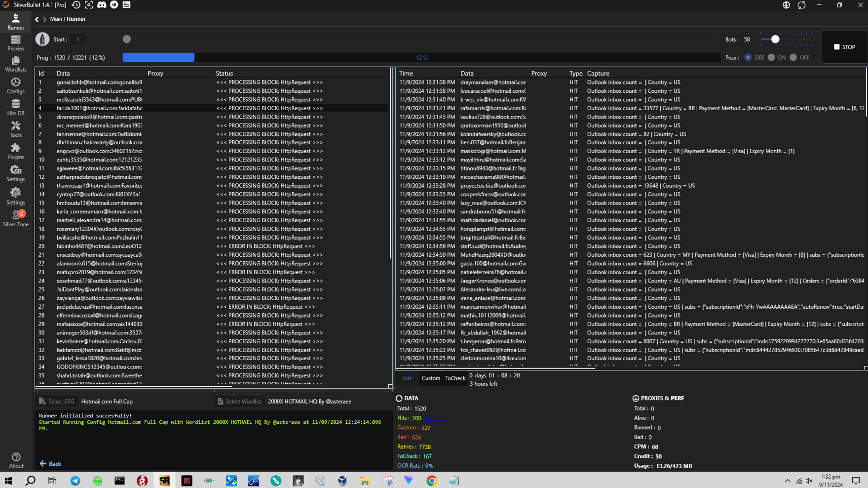This screenshot has height=488, width=868.
Task: Open the Runner section in the sidebar
Action: click(15, 22)
